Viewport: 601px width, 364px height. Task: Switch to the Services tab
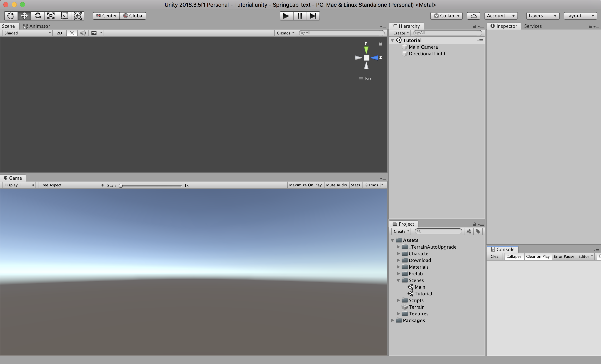click(533, 26)
